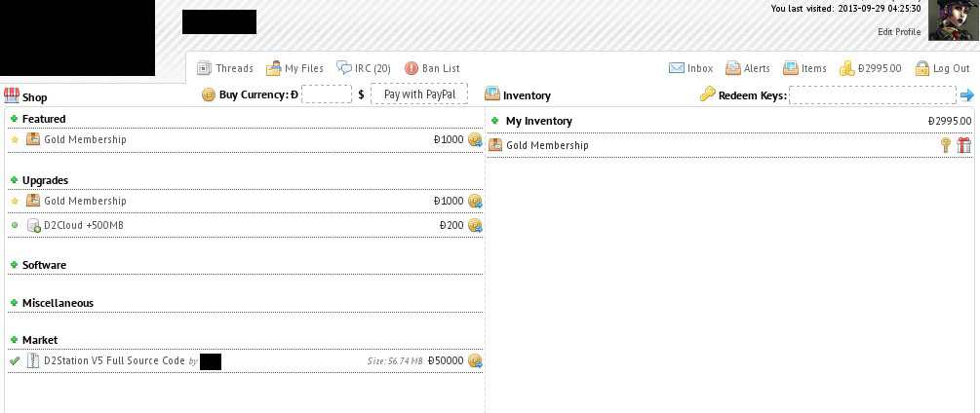Click the Buy Currency coin icon

point(209,94)
